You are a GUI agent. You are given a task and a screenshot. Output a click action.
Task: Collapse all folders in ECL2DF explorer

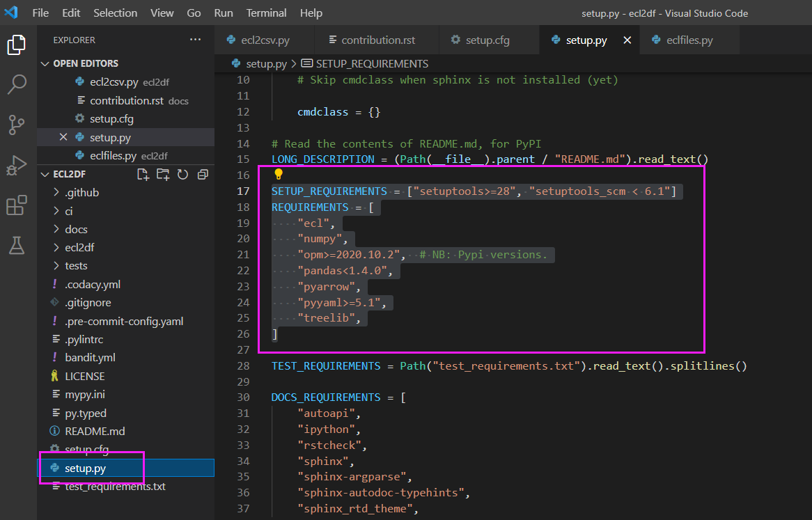[203, 174]
